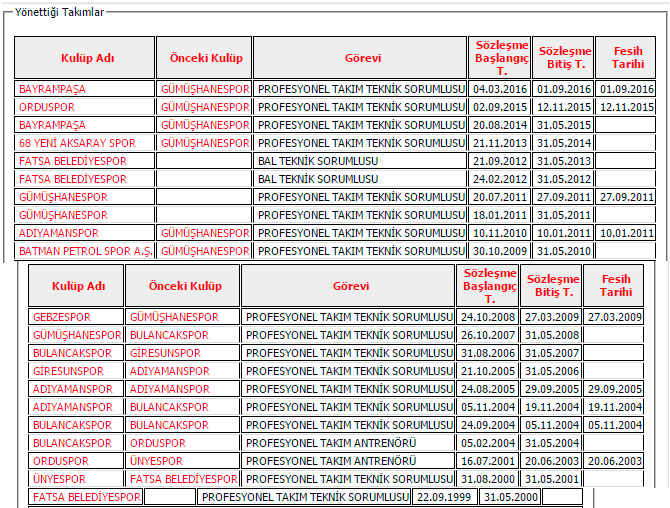Click the BATMAN PETROL SPOR A.Ş. link
The image size is (670, 508).
coord(85,251)
